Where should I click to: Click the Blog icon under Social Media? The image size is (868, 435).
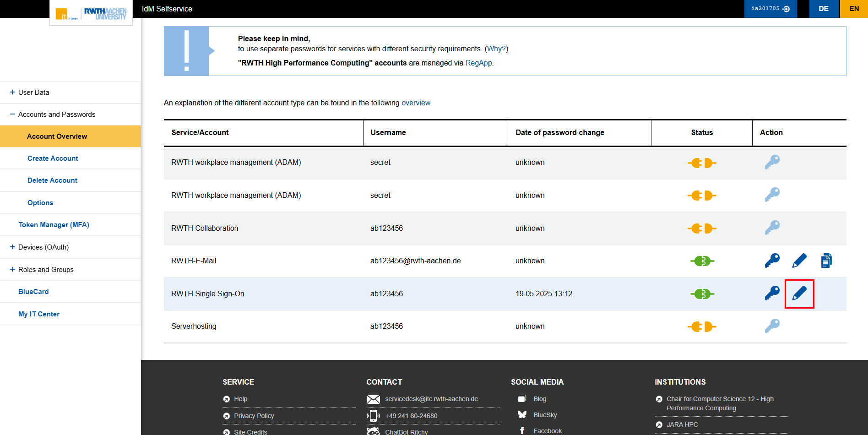(522, 399)
